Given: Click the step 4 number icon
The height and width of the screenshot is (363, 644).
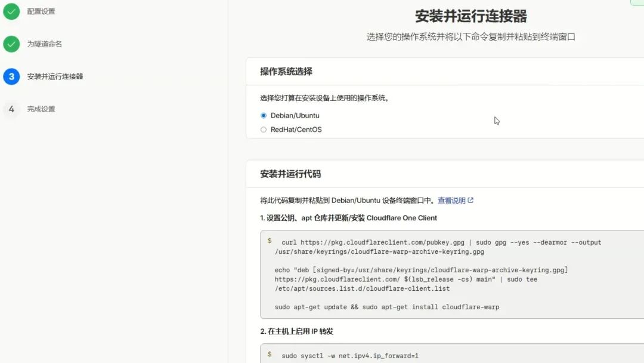Looking at the screenshot, I should [11, 109].
